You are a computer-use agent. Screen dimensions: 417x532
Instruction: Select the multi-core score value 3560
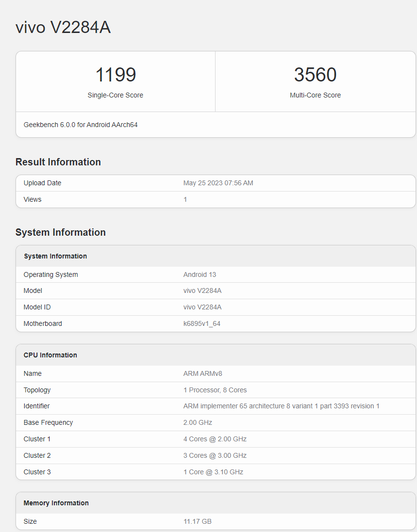point(315,75)
